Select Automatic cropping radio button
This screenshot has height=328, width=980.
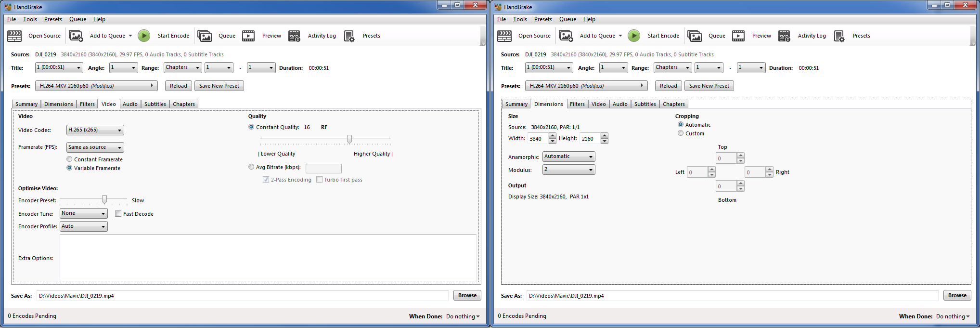681,125
